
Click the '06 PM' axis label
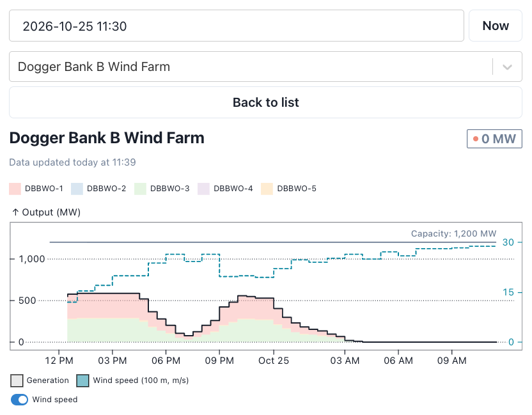(166, 361)
